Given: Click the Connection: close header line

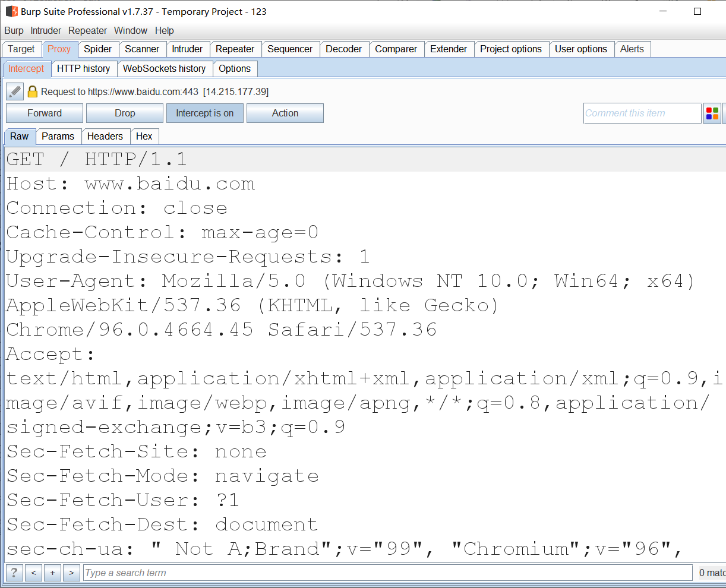Looking at the screenshot, I should pos(117,208).
